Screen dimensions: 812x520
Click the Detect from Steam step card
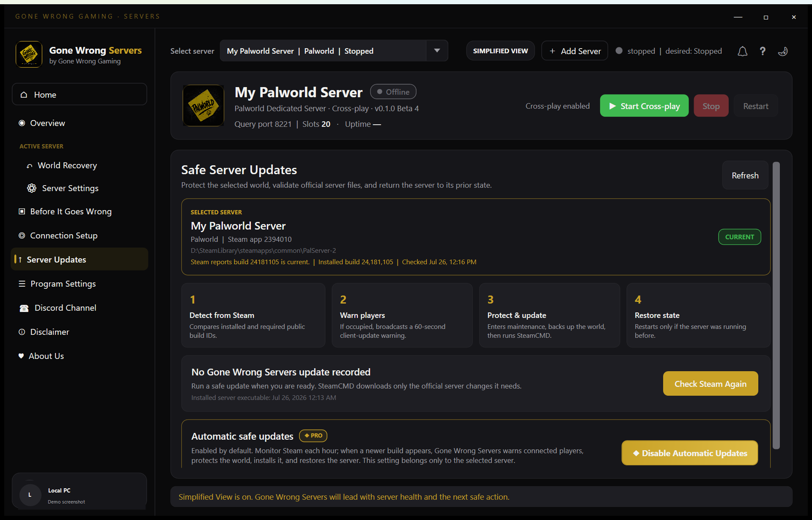click(x=253, y=315)
